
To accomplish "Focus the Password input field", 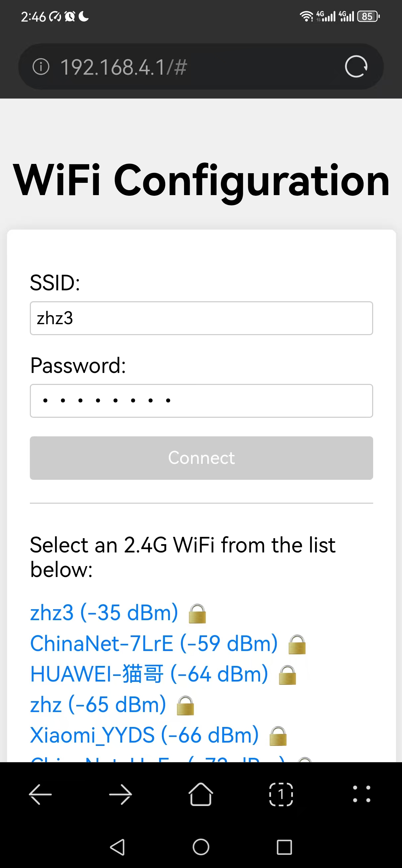I will 201,400.
